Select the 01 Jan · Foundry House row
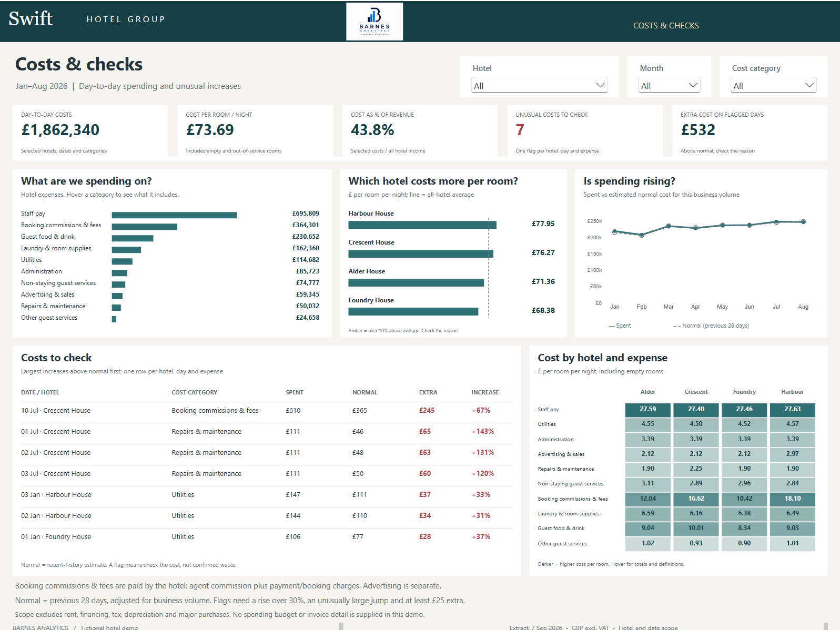Screen dimensions: 840x630 266,537
